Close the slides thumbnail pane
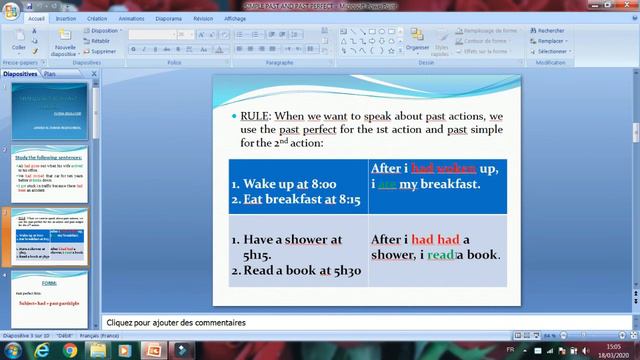The width and height of the screenshot is (640, 360). click(x=94, y=74)
